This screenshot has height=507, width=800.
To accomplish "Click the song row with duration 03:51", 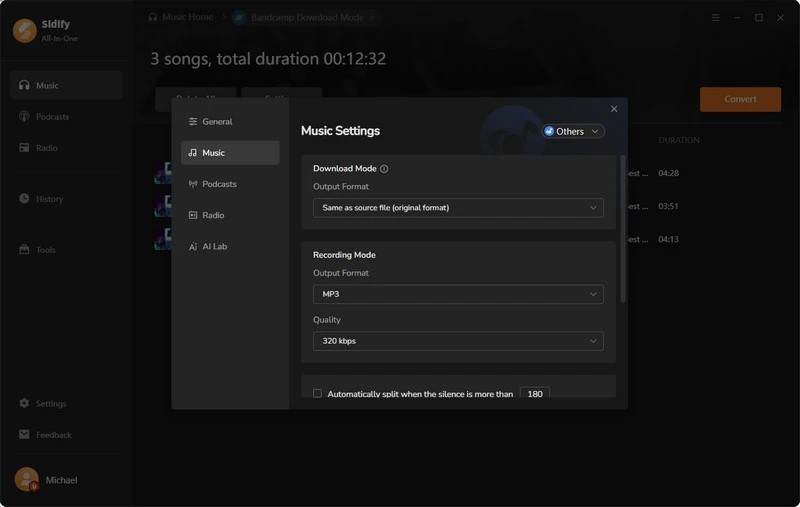I will 468,206.
